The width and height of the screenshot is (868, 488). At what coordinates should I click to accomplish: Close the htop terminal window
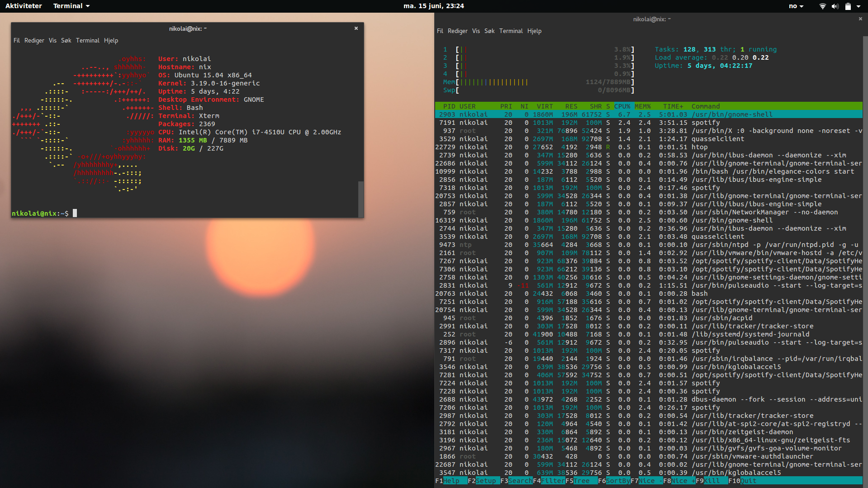(x=860, y=19)
